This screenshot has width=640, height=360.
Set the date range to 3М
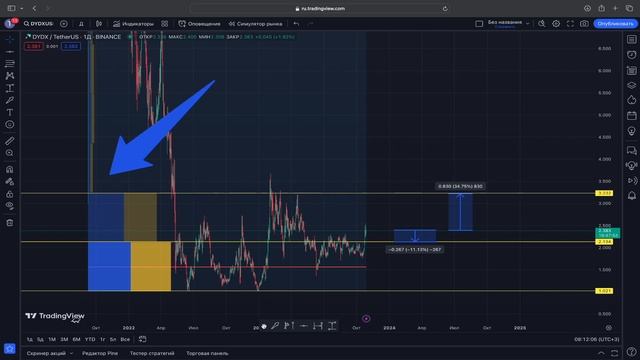(64, 339)
